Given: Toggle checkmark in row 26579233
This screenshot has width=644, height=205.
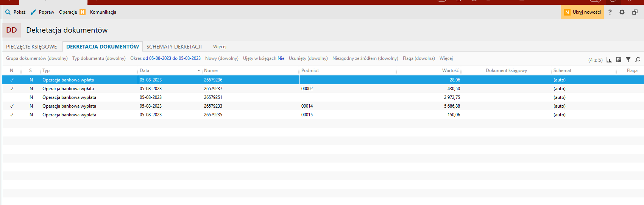Looking at the screenshot, I should click(12, 106).
